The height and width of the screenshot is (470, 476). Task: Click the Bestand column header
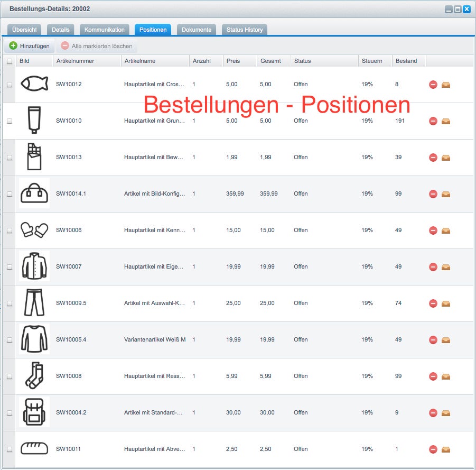[409, 61]
